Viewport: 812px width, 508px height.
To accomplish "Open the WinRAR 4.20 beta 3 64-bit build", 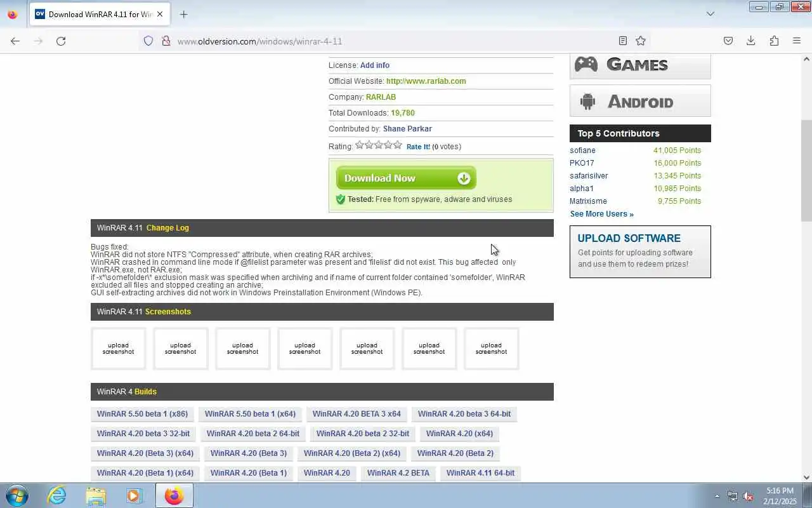I will coord(464,414).
